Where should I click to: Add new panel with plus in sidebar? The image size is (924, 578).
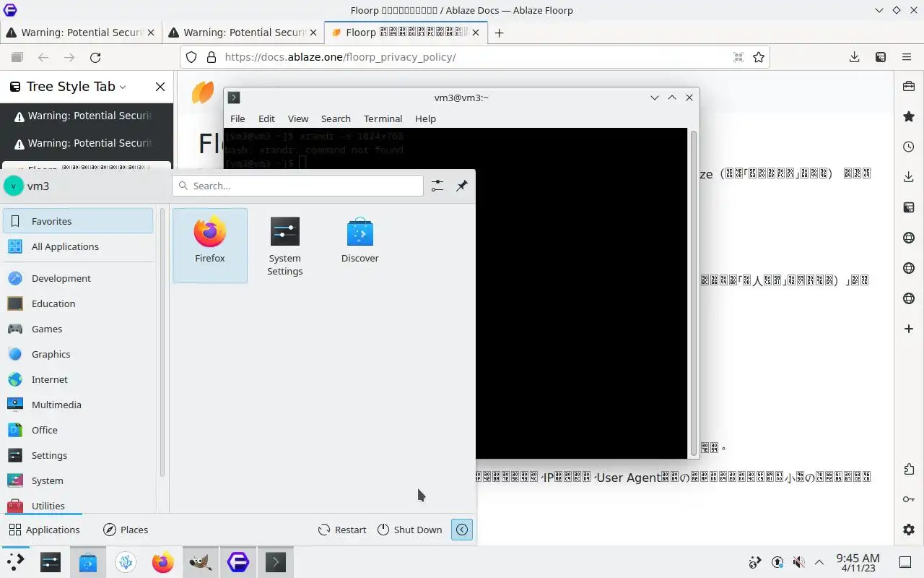[x=909, y=329]
